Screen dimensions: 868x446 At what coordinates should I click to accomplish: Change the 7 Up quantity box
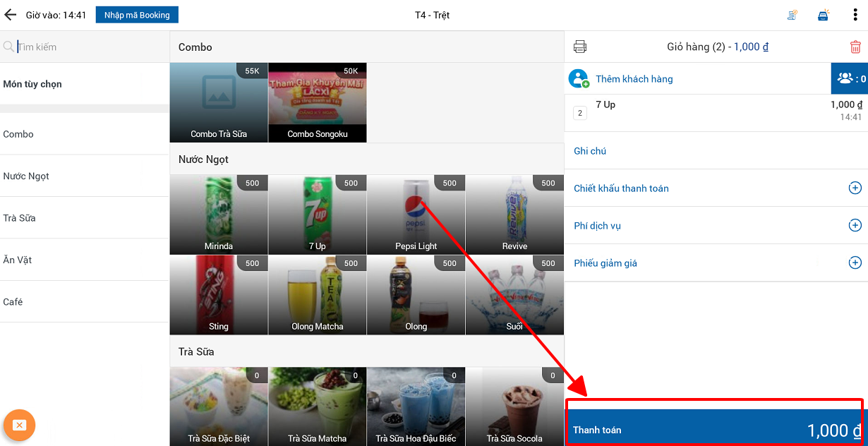click(580, 113)
